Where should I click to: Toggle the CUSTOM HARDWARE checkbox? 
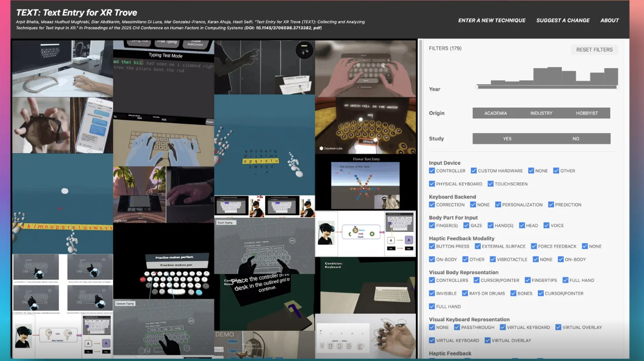473,171
